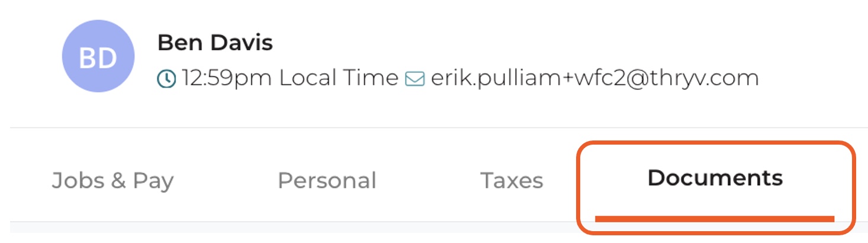Image resolution: width=868 pixels, height=243 pixels.
Task: Select the white BD initials in avatar
Action: pos(98,58)
